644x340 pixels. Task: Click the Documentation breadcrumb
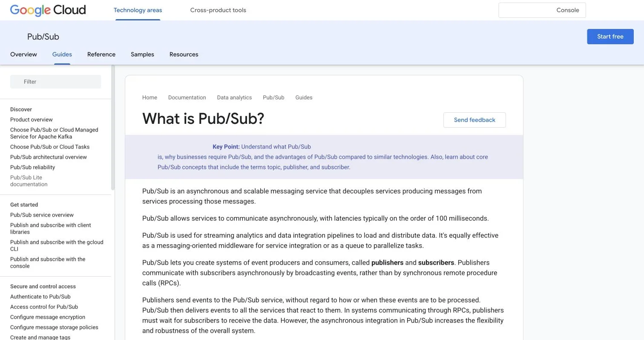pos(187,97)
